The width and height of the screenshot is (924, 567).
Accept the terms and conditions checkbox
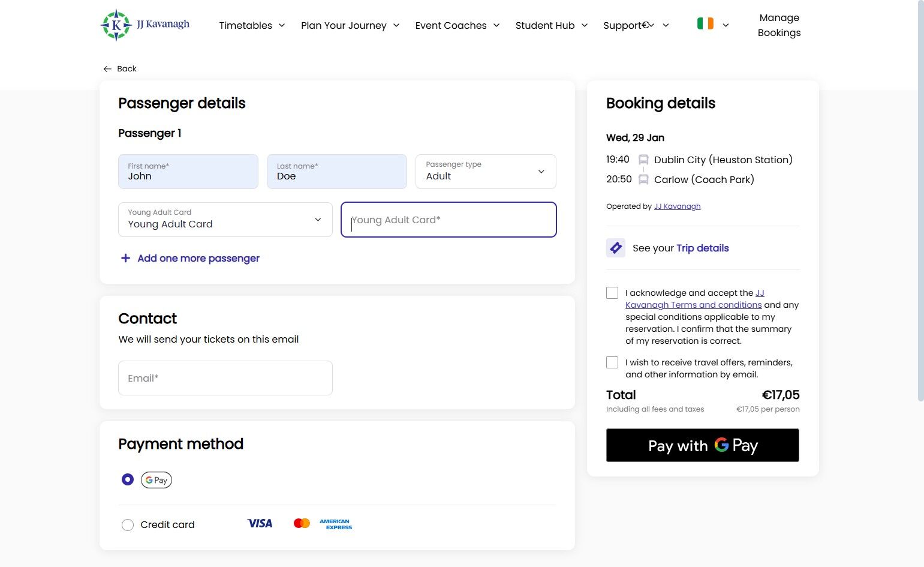[612, 293]
